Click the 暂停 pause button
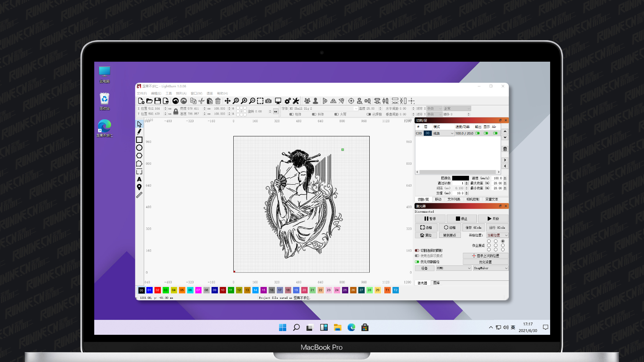The image size is (644, 362). [x=430, y=218]
